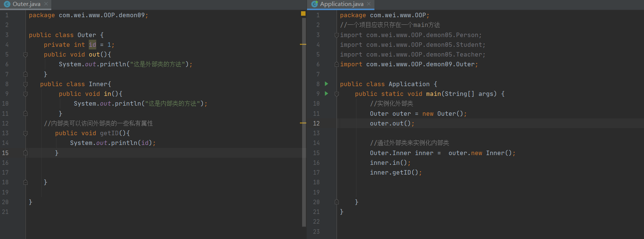Close the Outer.java tab
The height and width of the screenshot is (239, 644).
coord(46,4)
